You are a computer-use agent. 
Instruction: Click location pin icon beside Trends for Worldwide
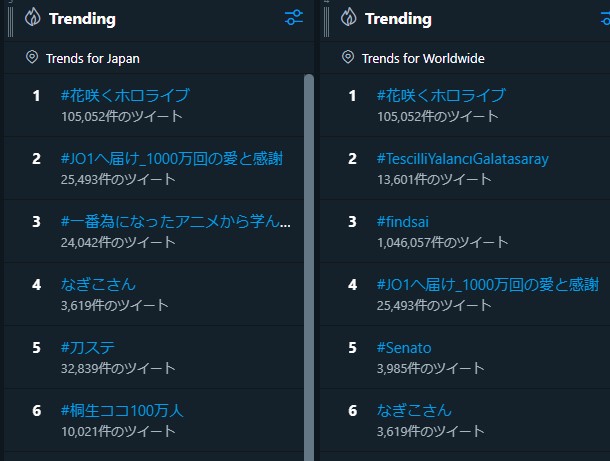(348, 58)
